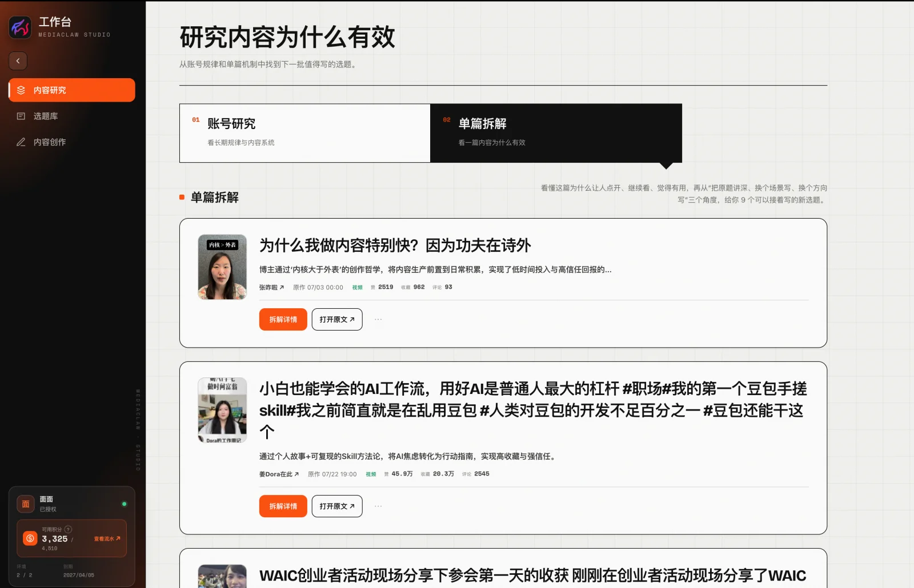Select the 单篇拆解 tab
The image size is (914, 588).
556,133
